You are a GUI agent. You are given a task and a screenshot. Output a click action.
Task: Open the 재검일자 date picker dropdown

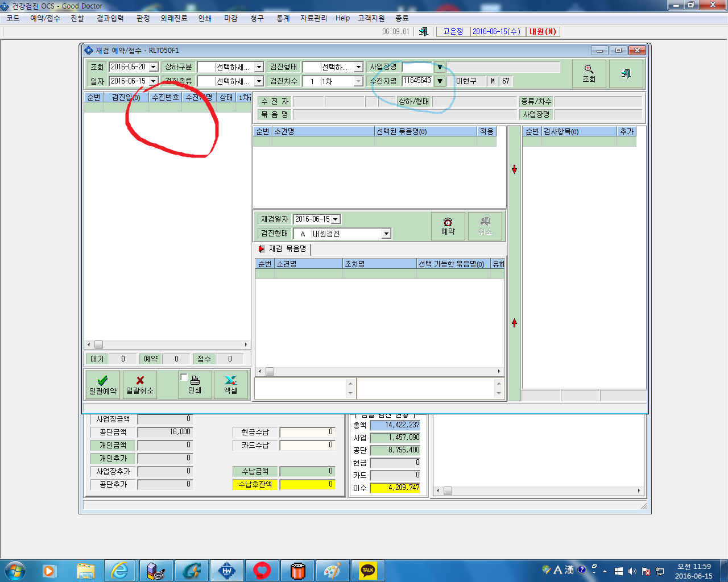[336, 219]
